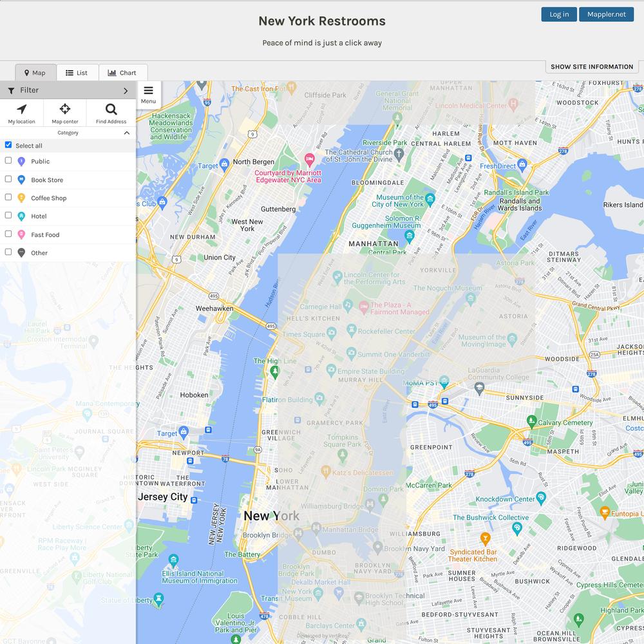Click the Knockdown Center marker
Screen dimensions: 644x644
(x=542, y=498)
